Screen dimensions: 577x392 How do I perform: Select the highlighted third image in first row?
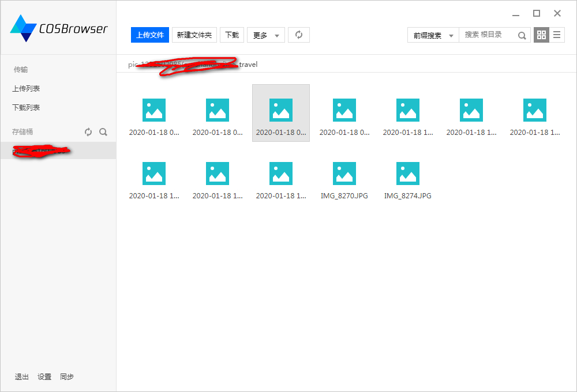281,113
